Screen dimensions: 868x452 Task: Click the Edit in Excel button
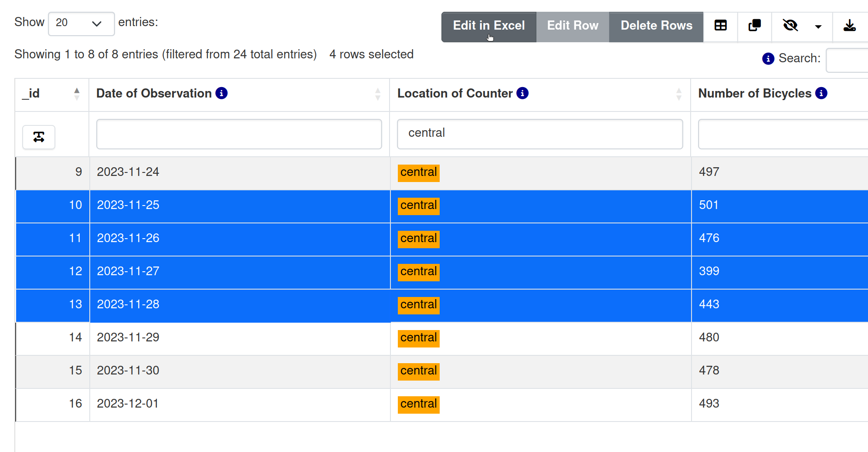[488, 26]
